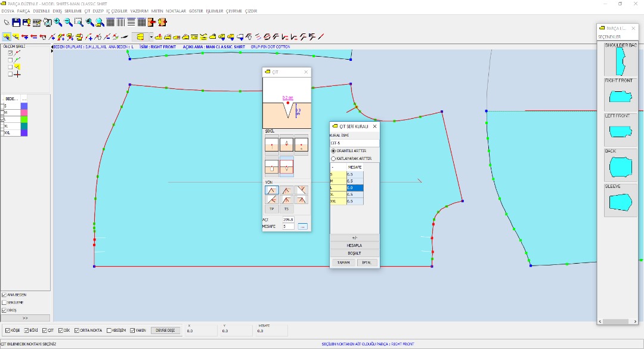Pick the V-notch shape option
The height and width of the screenshot is (349, 644).
tap(286, 166)
